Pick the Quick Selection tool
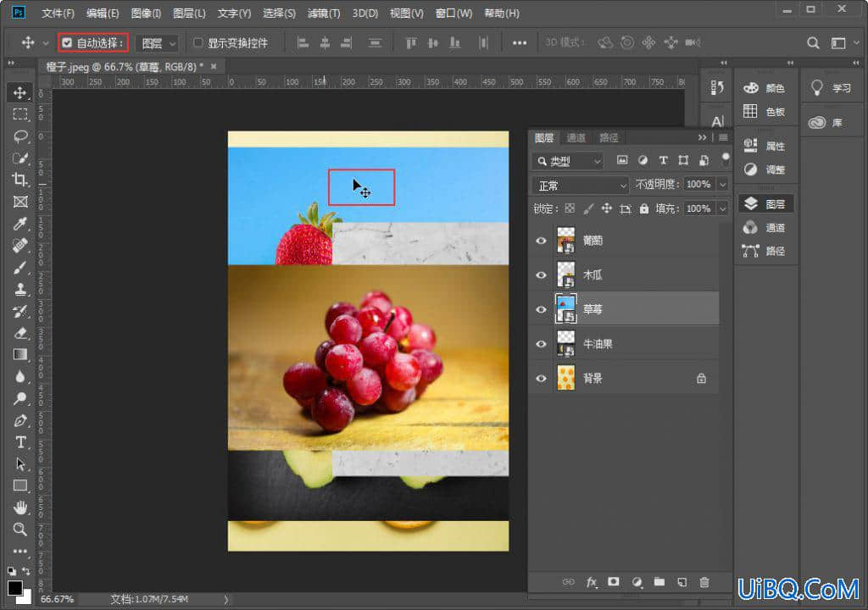868x610 pixels. pyautogui.click(x=20, y=158)
